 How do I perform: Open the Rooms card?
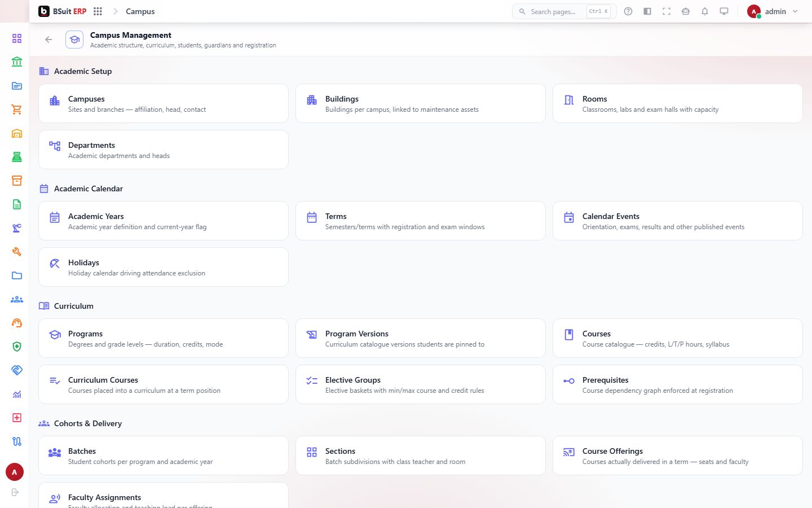pos(678,103)
